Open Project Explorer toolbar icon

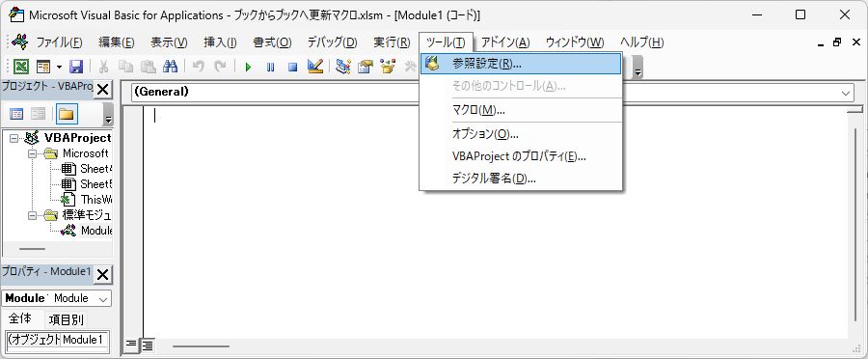pos(343,67)
